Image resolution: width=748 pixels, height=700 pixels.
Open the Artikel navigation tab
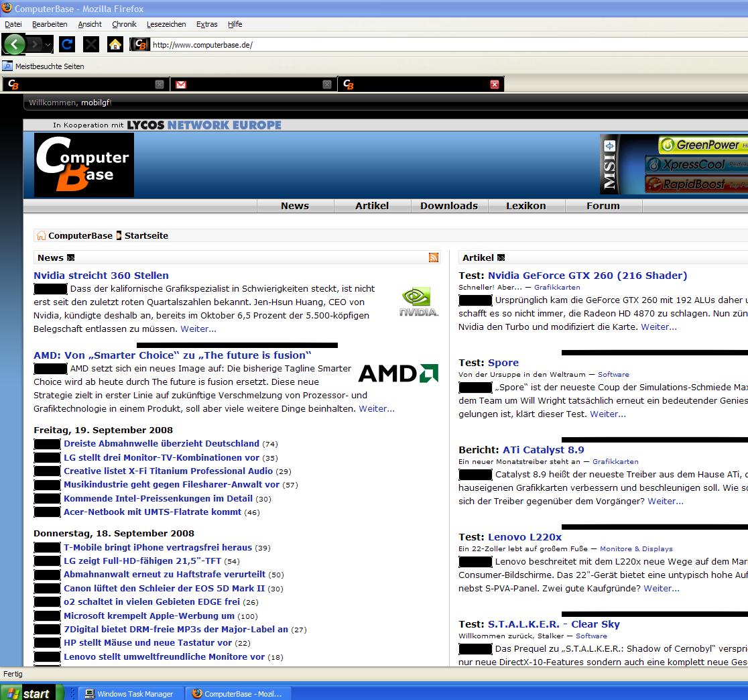pos(372,206)
